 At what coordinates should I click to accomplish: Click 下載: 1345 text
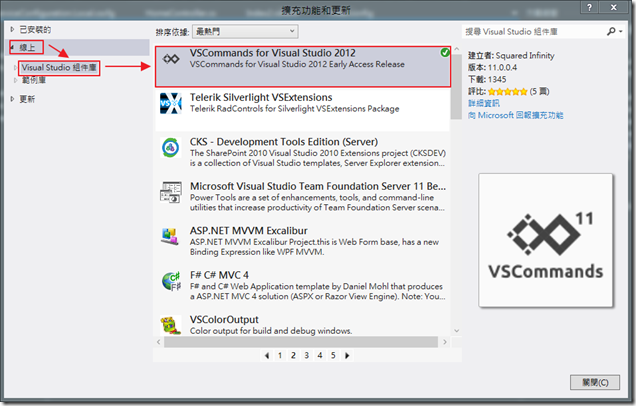(487, 79)
